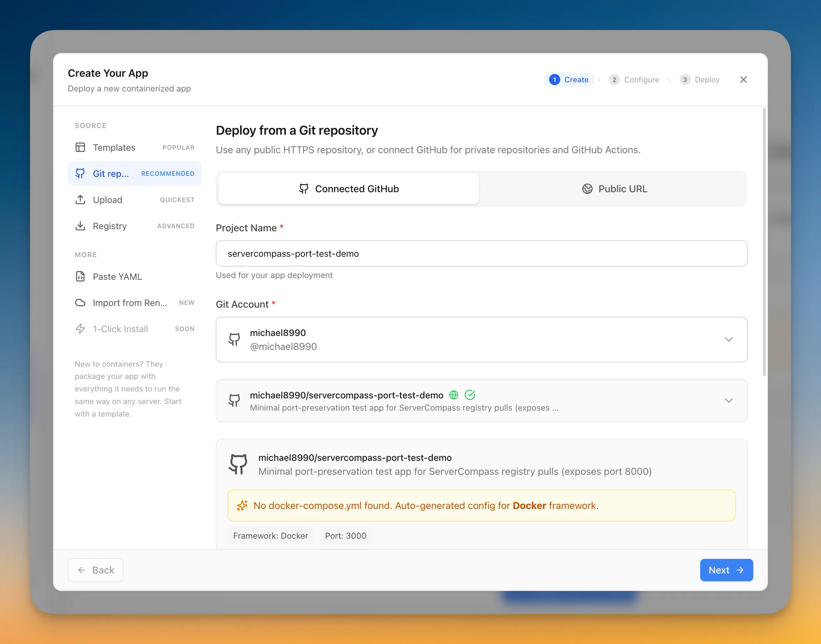Expand the repository selector chevron
The height and width of the screenshot is (644, 821).
(728, 400)
